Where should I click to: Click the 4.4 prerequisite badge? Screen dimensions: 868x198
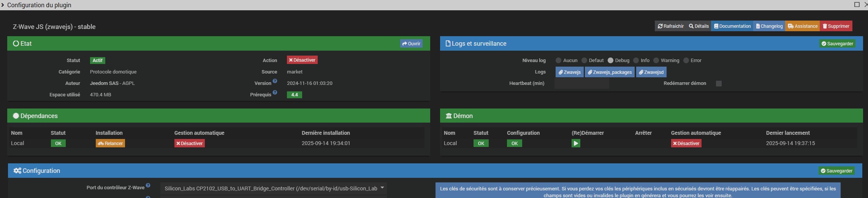pos(295,94)
